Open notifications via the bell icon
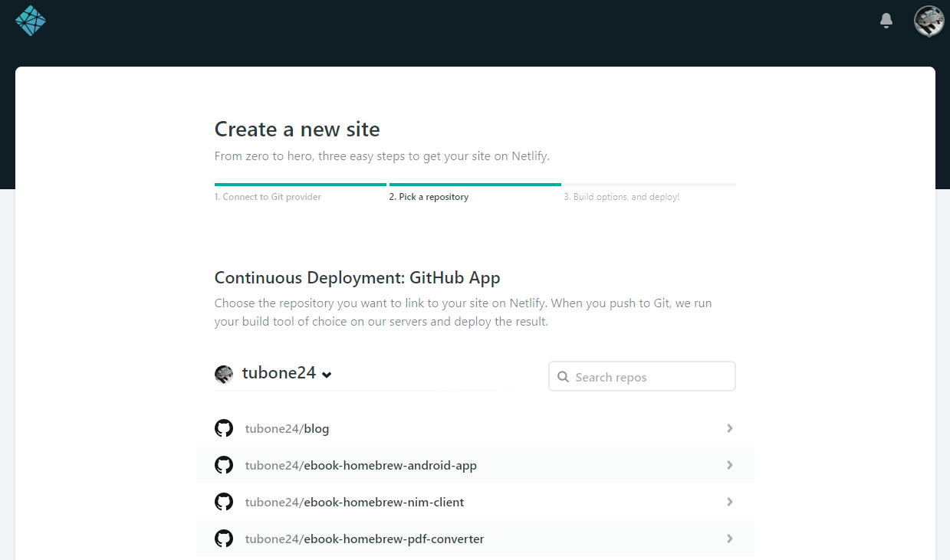The height and width of the screenshot is (560, 950). (886, 21)
